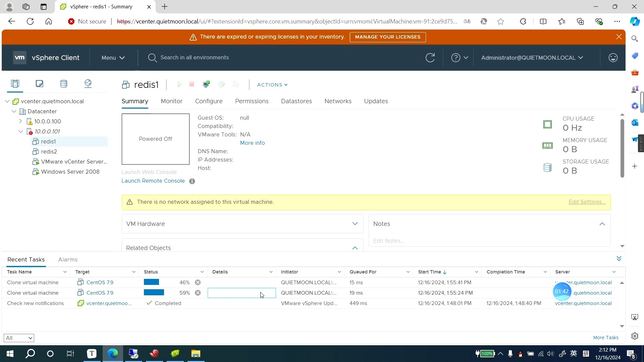Expand the 10.0.0.100 host node
The image size is (644, 362).
[20, 121]
